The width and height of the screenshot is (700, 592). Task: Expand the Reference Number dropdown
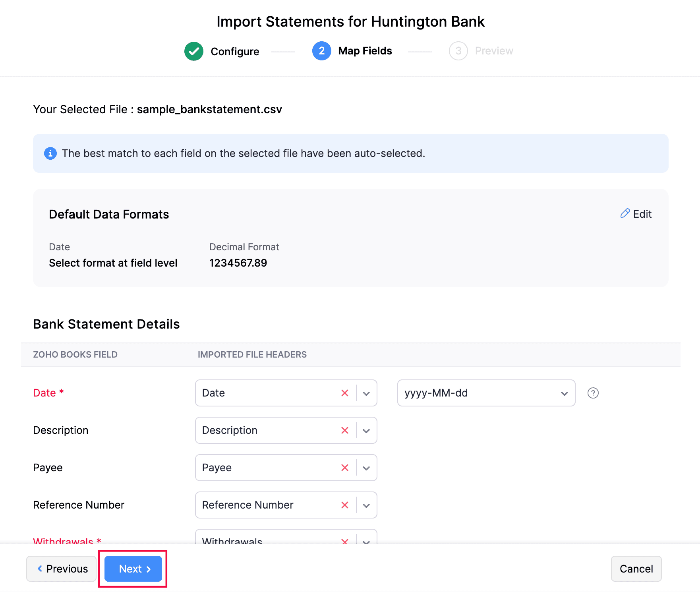pos(366,505)
